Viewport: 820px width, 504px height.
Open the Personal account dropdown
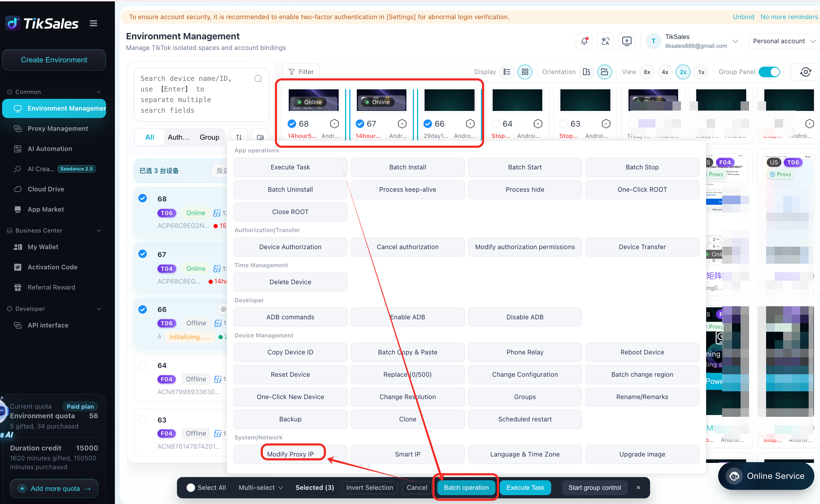(x=784, y=41)
